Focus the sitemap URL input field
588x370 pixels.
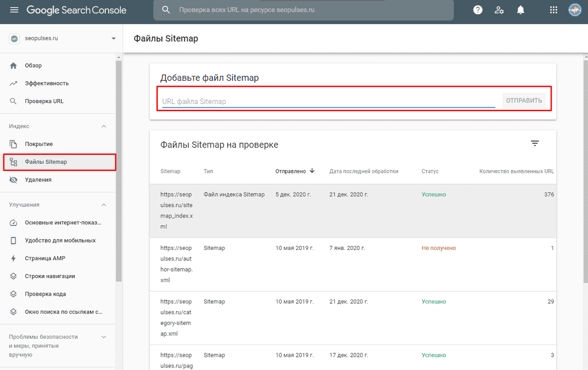pyautogui.click(x=328, y=101)
